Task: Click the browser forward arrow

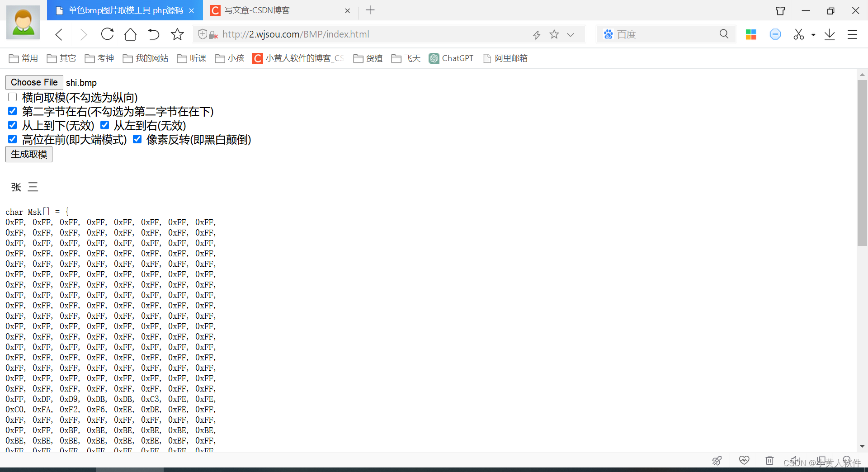Action: 83,34
